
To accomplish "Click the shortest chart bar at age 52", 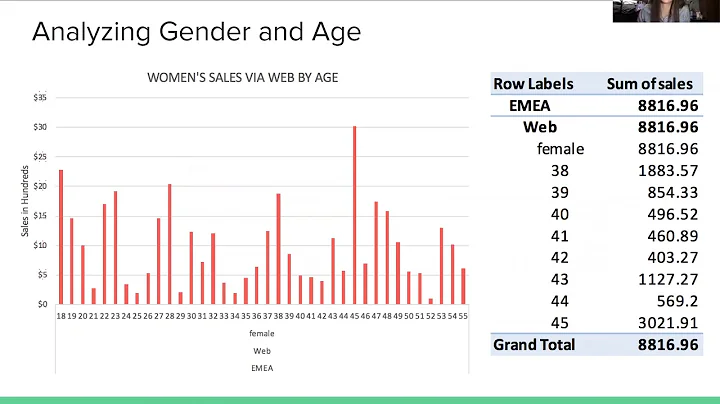I will click(431, 301).
